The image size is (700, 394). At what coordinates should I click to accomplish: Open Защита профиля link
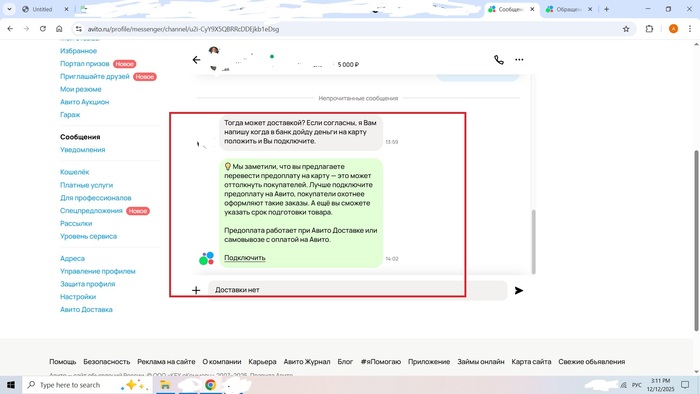click(x=88, y=284)
